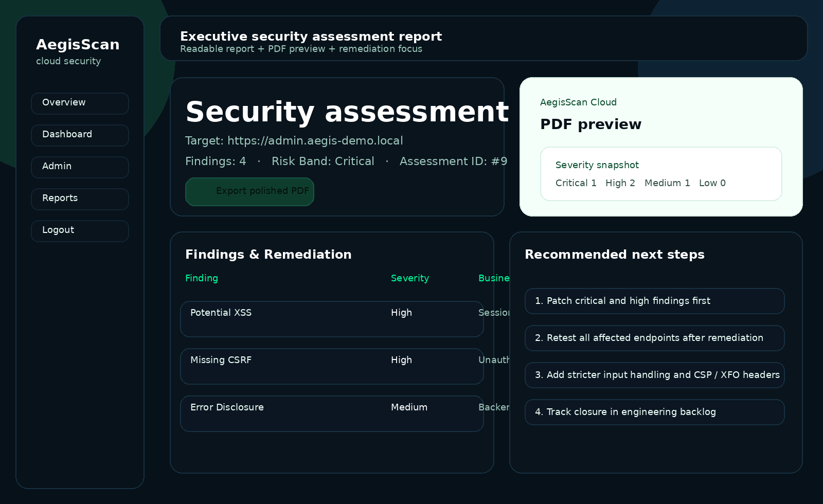Screen dimensions: 823x504
Task: Click the stricter input handling step
Action: tap(654, 375)
